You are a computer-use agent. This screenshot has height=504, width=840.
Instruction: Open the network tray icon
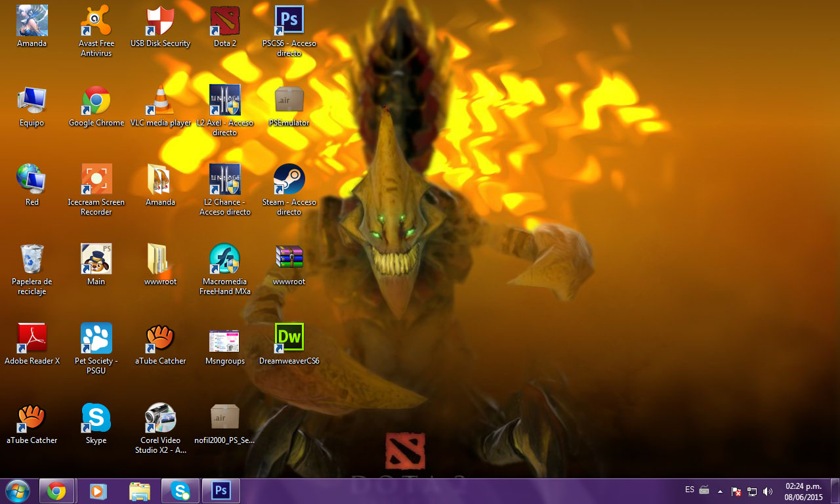(x=752, y=491)
